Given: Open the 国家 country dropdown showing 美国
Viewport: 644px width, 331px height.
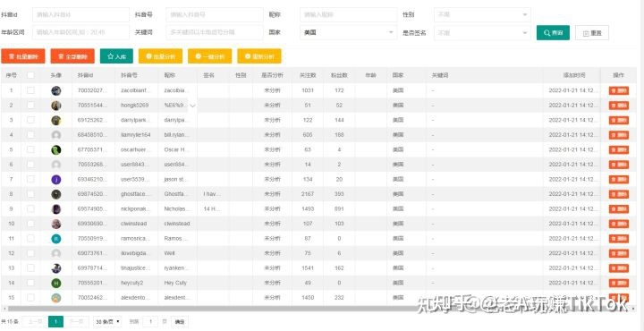Looking at the screenshot, I should tap(348, 32).
